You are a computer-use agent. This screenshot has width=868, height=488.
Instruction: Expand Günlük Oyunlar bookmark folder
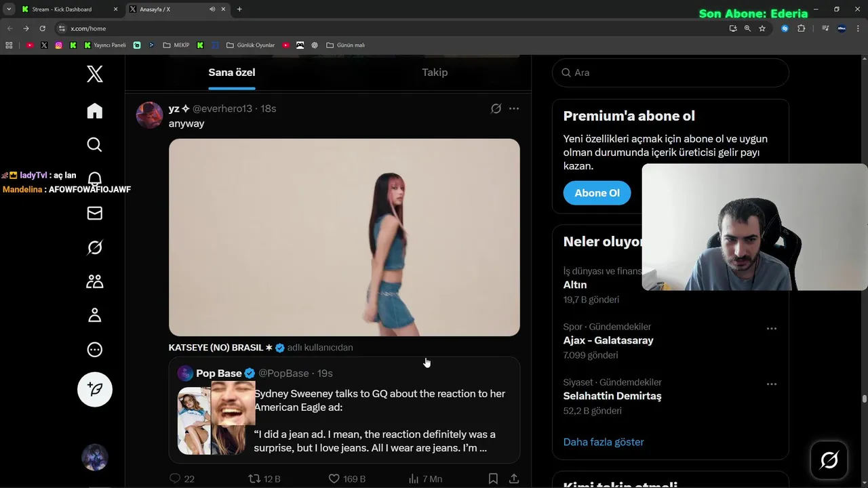251,45
